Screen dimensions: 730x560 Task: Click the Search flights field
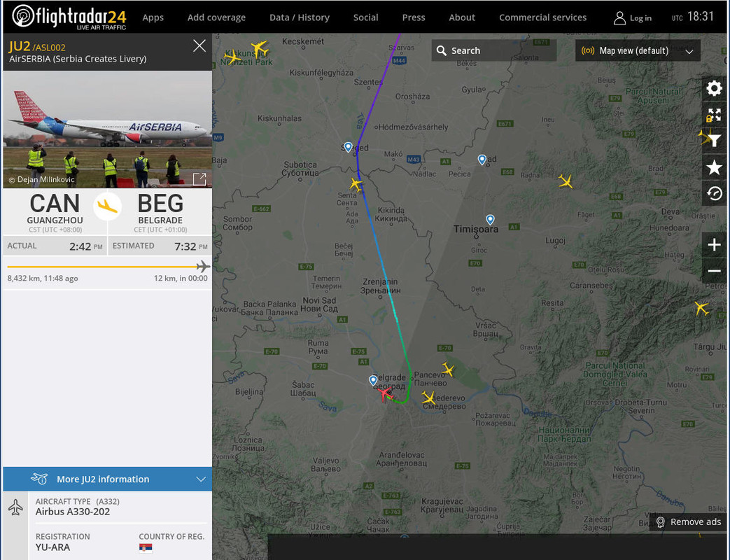click(494, 50)
